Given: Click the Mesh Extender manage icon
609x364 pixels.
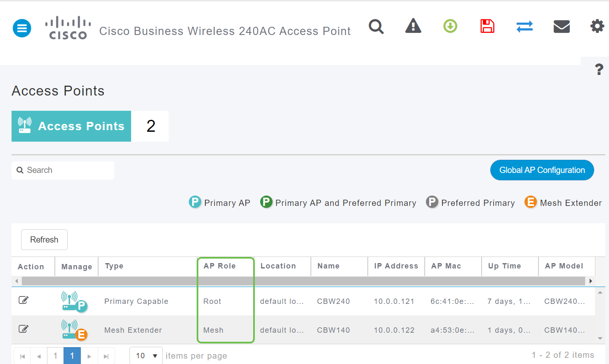Looking at the screenshot, I should tap(74, 330).
